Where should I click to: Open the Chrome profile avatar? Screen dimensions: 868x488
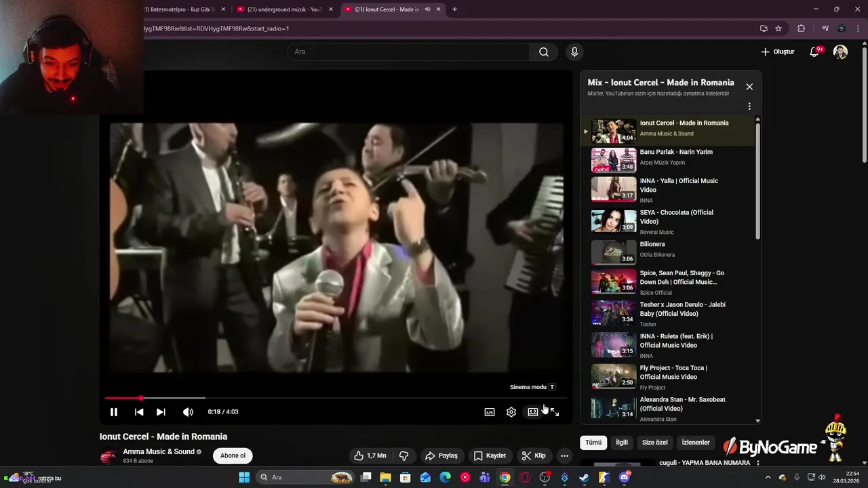pyautogui.click(x=842, y=28)
